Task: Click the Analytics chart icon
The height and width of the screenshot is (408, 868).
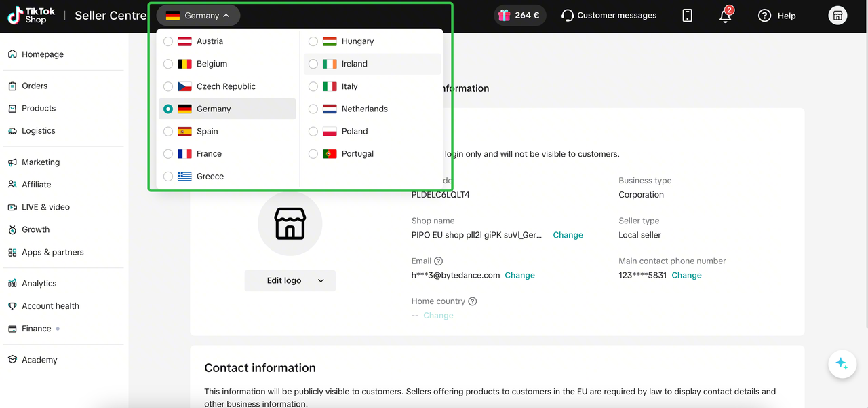Action: pyautogui.click(x=12, y=284)
